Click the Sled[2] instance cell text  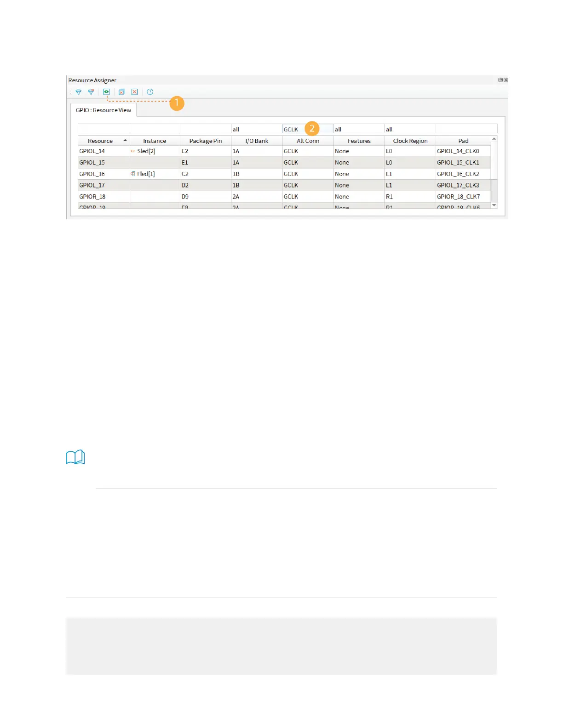(x=146, y=151)
